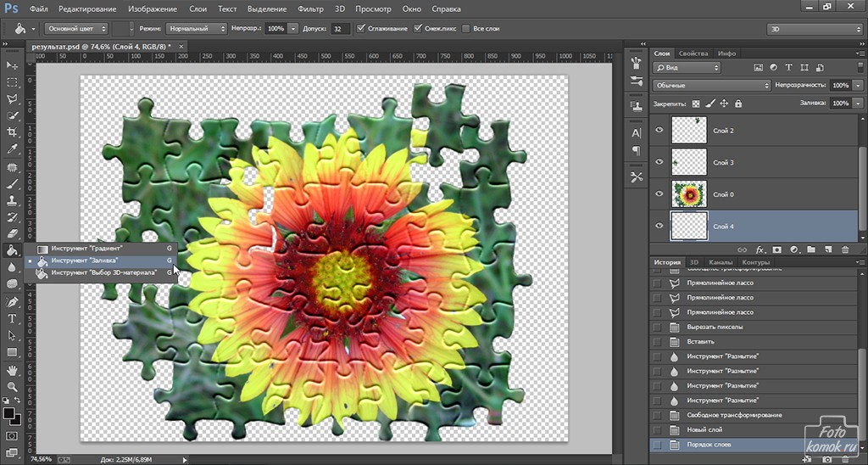Toggle the Сглаживание checkbox
This screenshot has width=868, height=465.
pos(361,28)
